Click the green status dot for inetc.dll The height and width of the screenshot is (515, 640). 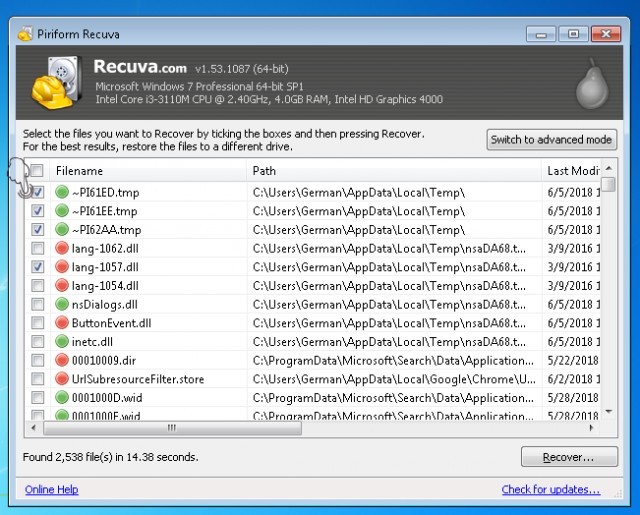(62, 341)
